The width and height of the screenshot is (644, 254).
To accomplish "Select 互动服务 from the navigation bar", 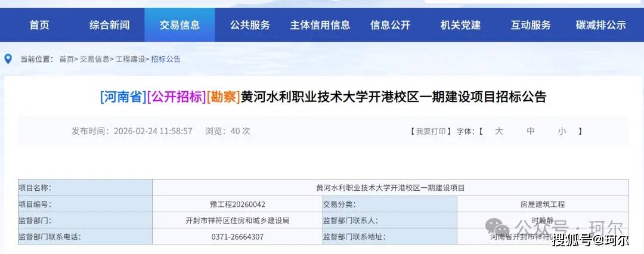I will [531, 25].
